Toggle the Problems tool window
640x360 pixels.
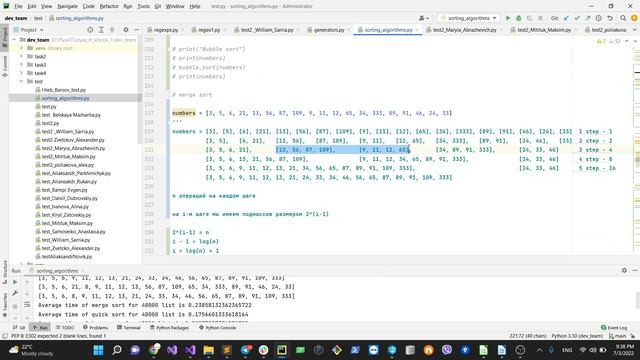tap(96, 327)
